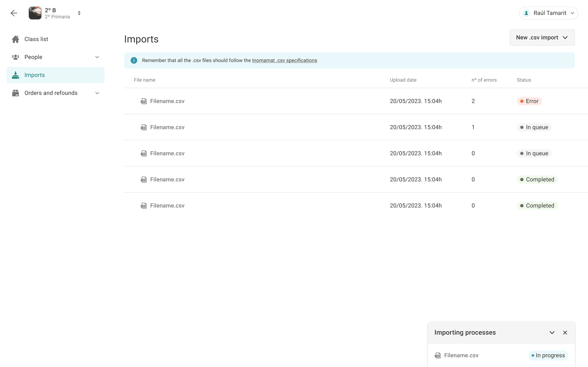Click the Class list home icon
Viewport: 588px width, 367px height.
coord(16,39)
